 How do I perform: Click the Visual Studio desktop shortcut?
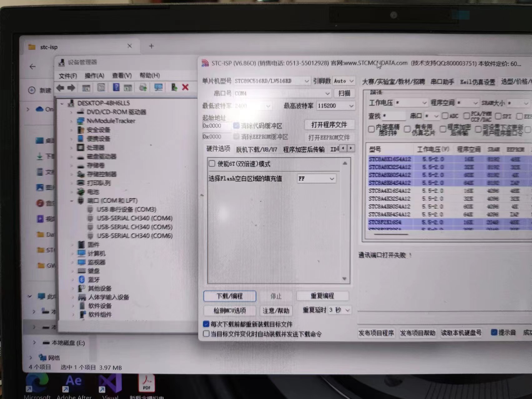point(110,386)
